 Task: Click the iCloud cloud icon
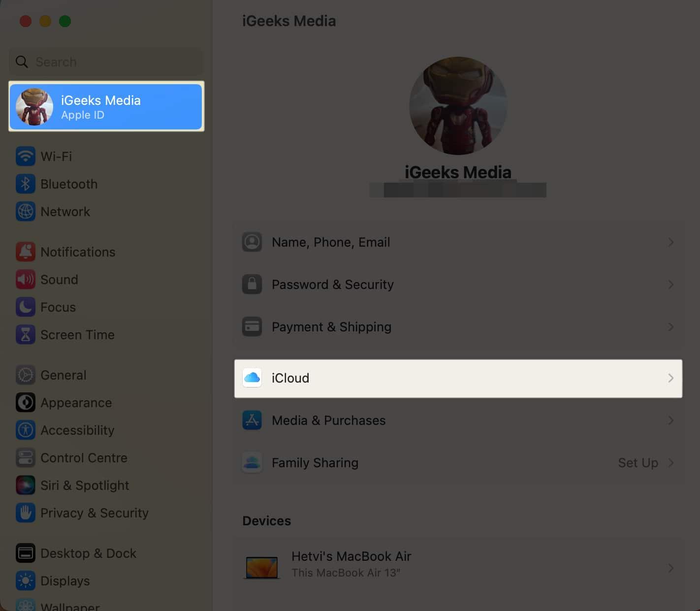(252, 378)
